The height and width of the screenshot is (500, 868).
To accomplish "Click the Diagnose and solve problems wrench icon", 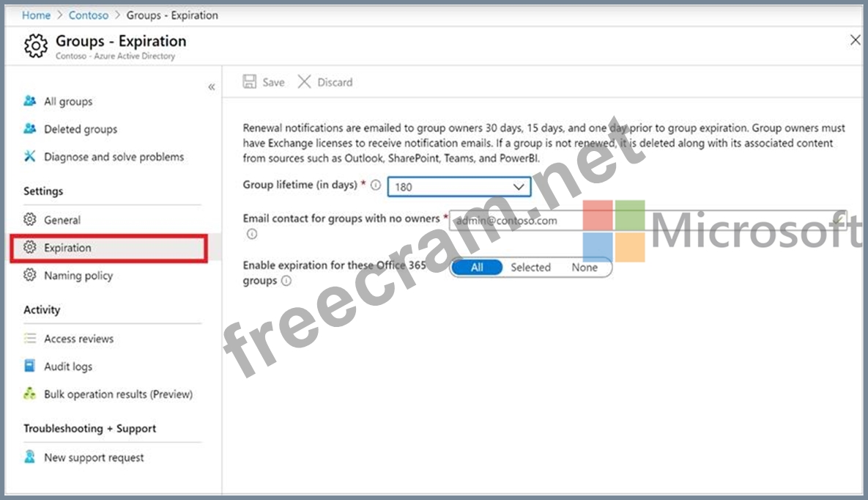I will tap(30, 156).
